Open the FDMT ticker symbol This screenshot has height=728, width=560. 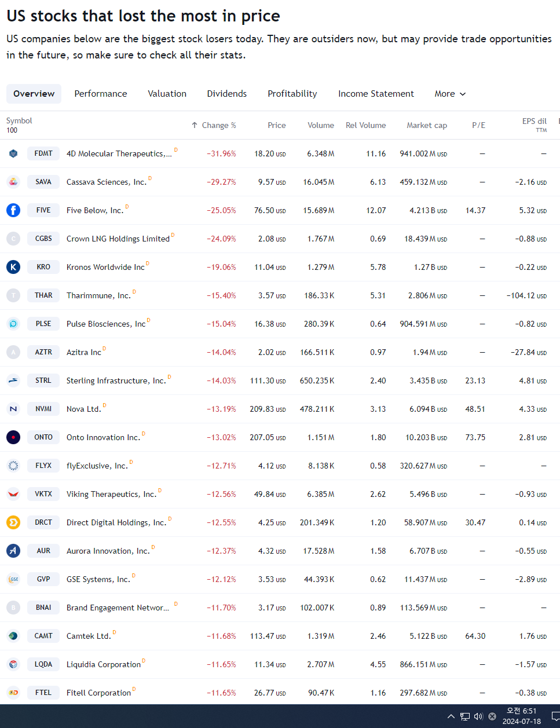(x=43, y=153)
